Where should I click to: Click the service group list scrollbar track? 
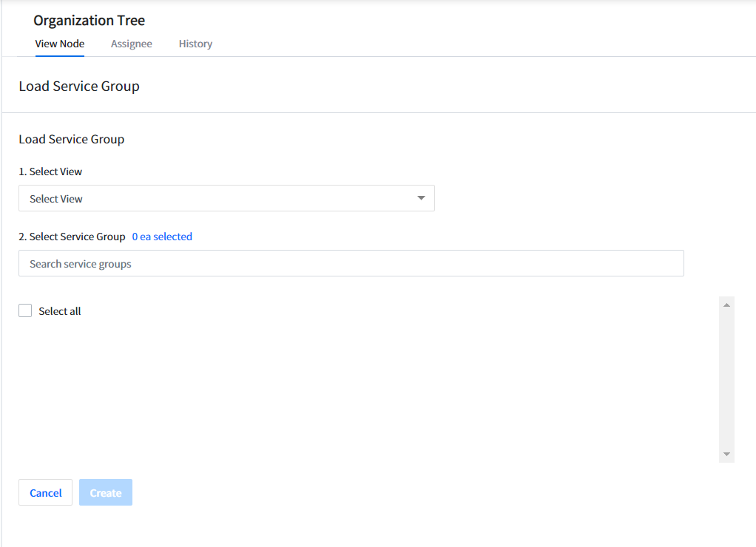pyautogui.click(x=726, y=378)
